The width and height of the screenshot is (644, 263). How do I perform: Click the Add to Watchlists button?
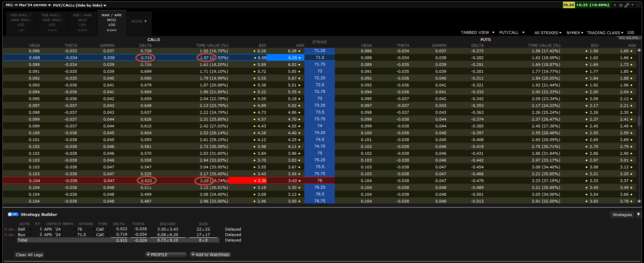click(210, 255)
